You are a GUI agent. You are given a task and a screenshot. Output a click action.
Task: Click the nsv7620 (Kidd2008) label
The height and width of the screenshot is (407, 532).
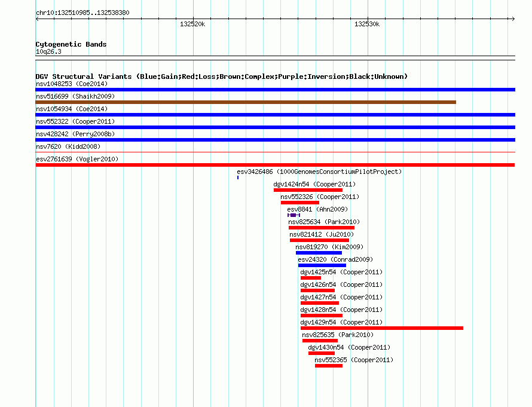point(68,146)
